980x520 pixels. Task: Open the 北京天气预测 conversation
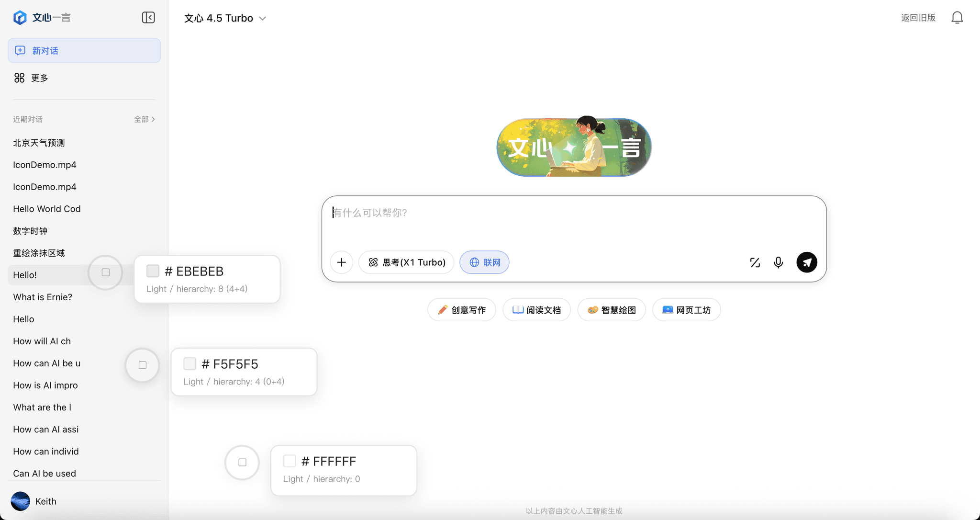(39, 143)
